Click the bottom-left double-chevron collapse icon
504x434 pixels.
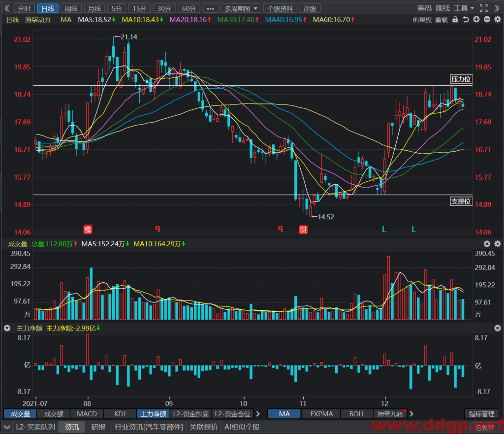7,427
